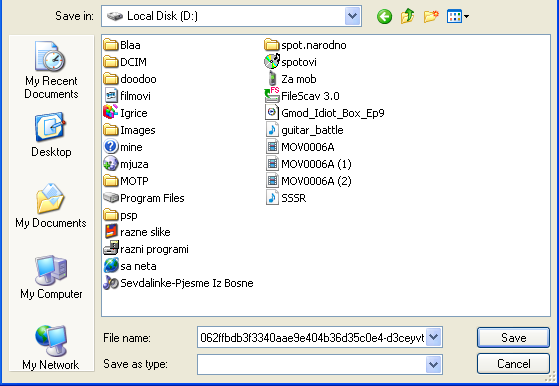Image resolution: width=559 pixels, height=386 pixels.
Task: Select the Program Files drive icon
Action: pos(111,197)
